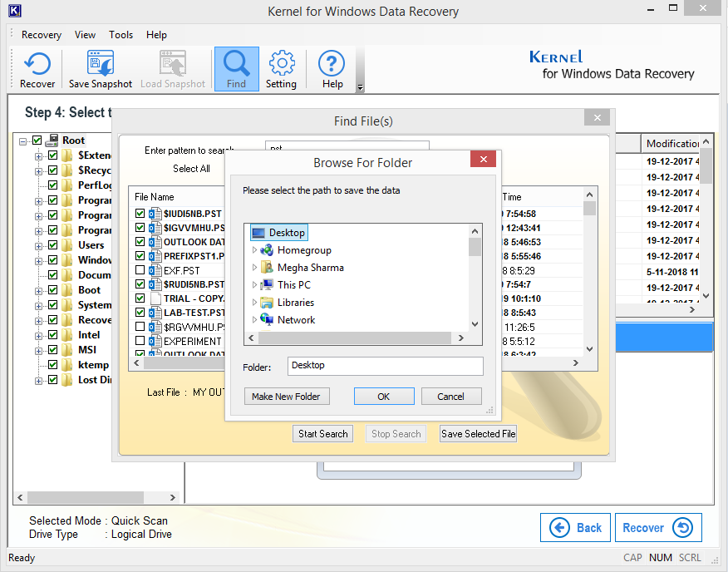Click the Folder path input field
This screenshot has height=572, width=728.
[386, 366]
